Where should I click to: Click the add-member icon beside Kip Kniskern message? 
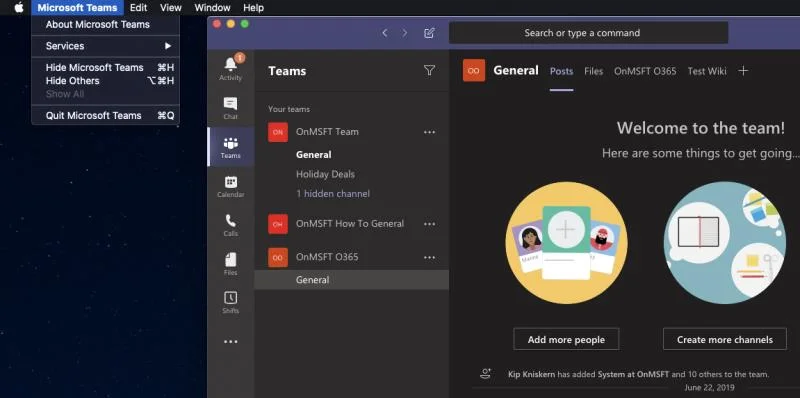coord(486,374)
